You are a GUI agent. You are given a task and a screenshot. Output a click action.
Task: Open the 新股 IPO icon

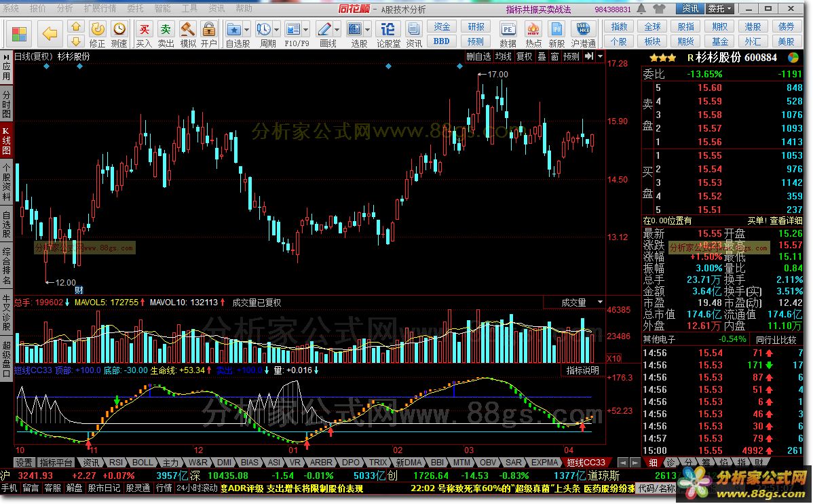(557, 34)
